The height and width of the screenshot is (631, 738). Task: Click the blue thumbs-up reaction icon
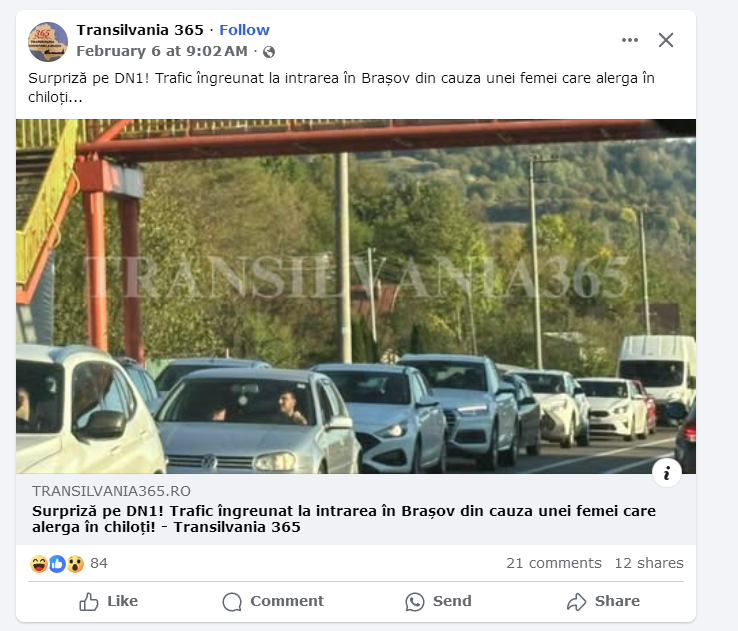point(57,564)
